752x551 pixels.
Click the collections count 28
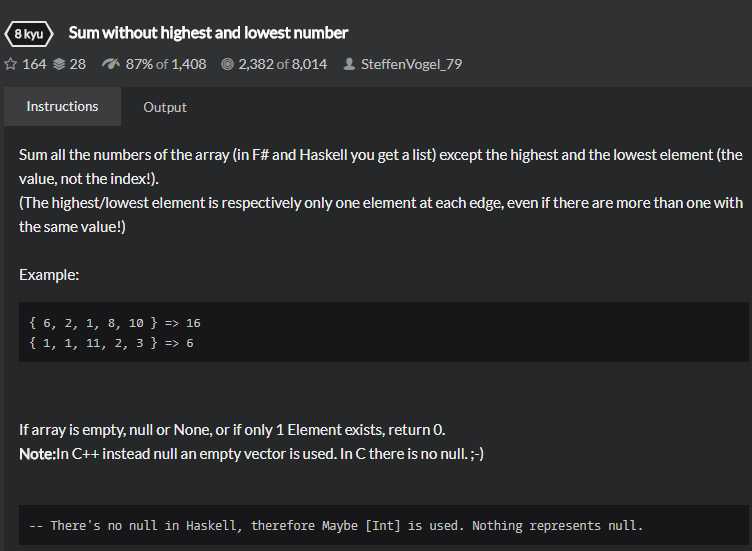pyautogui.click(x=77, y=64)
